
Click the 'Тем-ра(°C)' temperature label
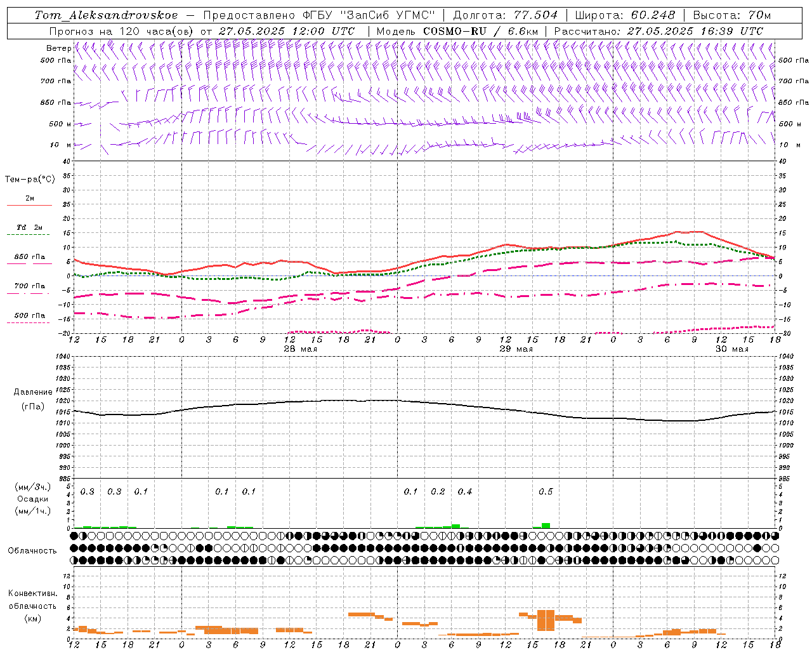[x=30, y=180]
